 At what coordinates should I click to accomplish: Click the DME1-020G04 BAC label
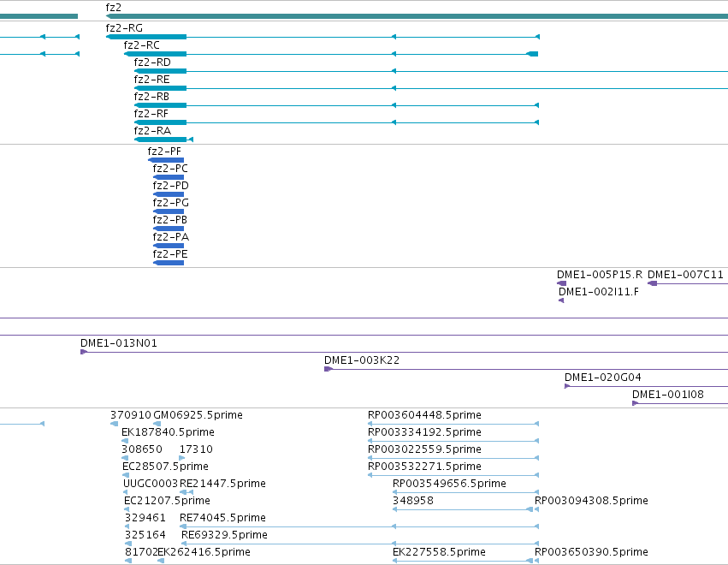[602, 378]
